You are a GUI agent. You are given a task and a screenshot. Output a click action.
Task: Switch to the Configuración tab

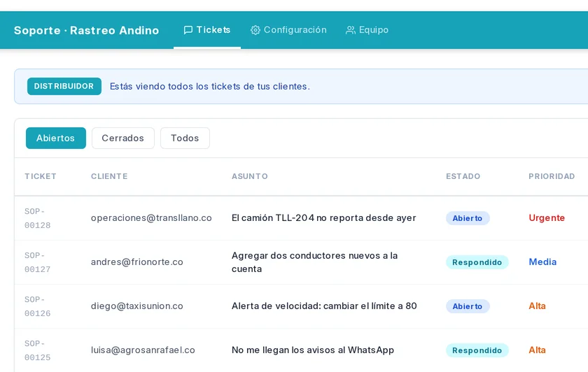[288, 30]
